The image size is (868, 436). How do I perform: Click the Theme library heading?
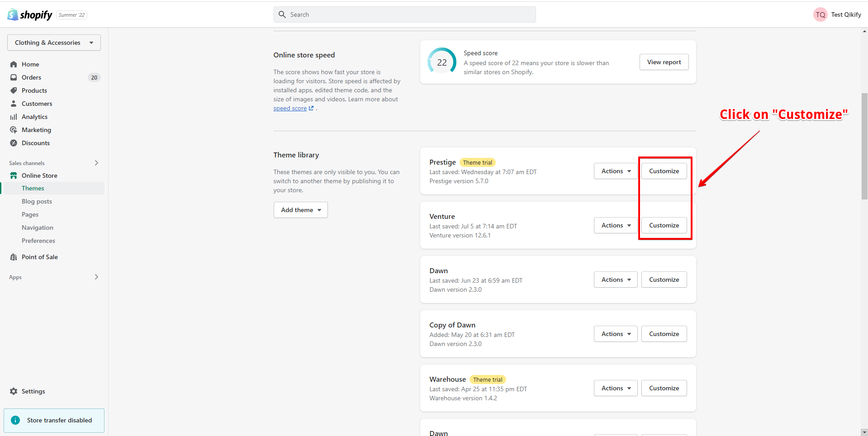[x=296, y=155]
